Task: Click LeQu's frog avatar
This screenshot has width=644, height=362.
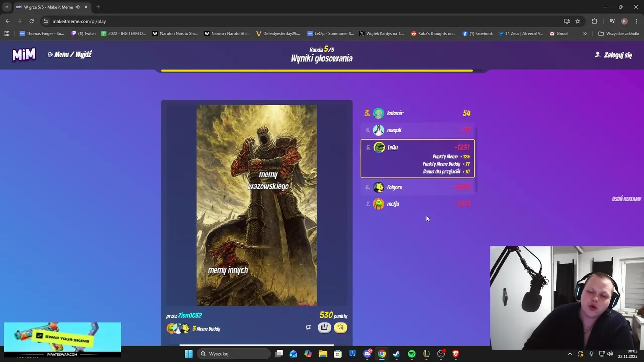Action: (379, 147)
